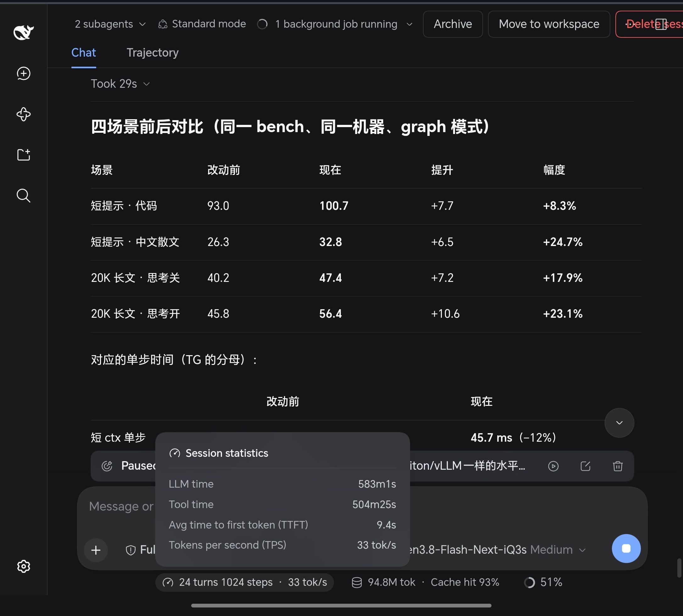683x616 pixels.
Task: Open the agents icon in sidebar
Action: point(23,114)
